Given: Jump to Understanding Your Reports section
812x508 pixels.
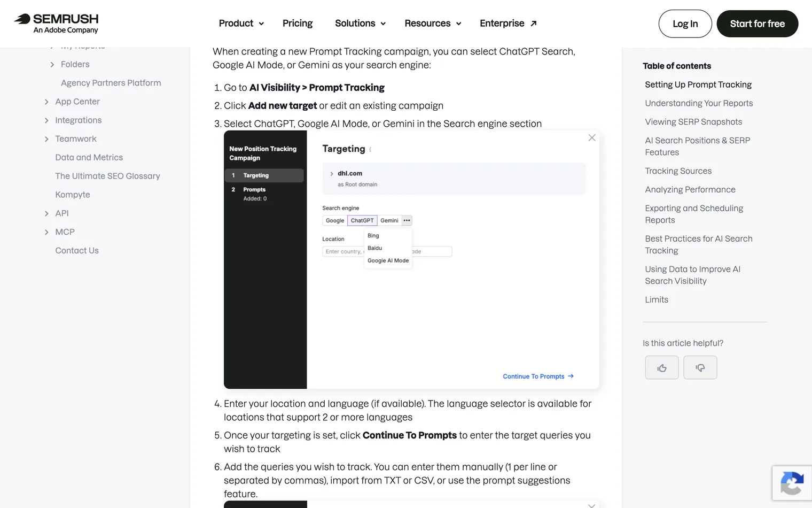Looking at the screenshot, I should pos(699,103).
